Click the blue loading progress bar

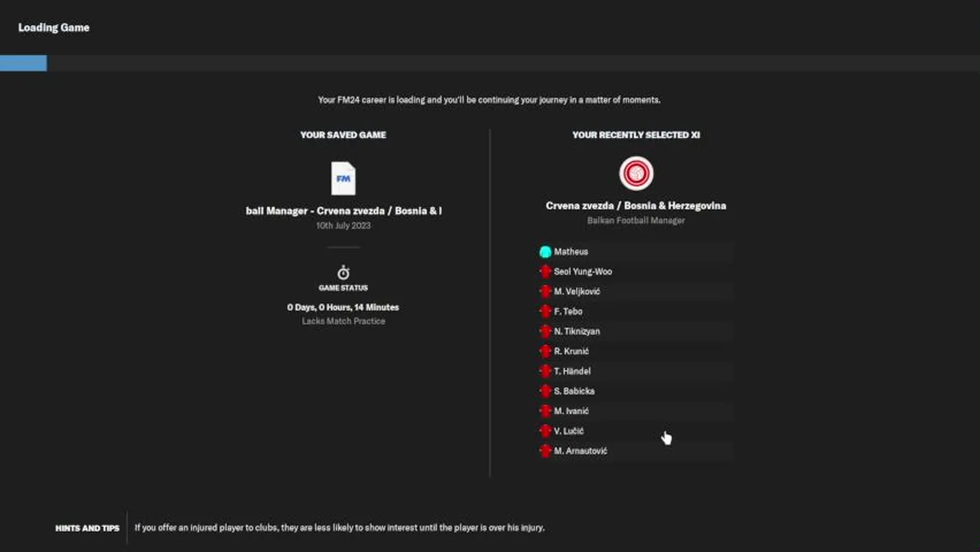pos(23,64)
